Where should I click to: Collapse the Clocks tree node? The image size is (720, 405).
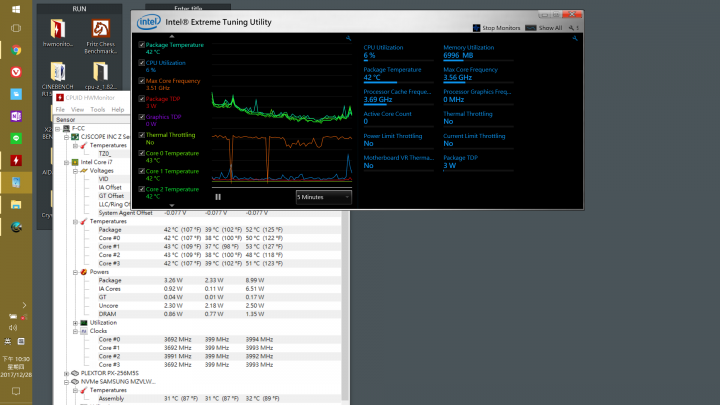[75, 331]
